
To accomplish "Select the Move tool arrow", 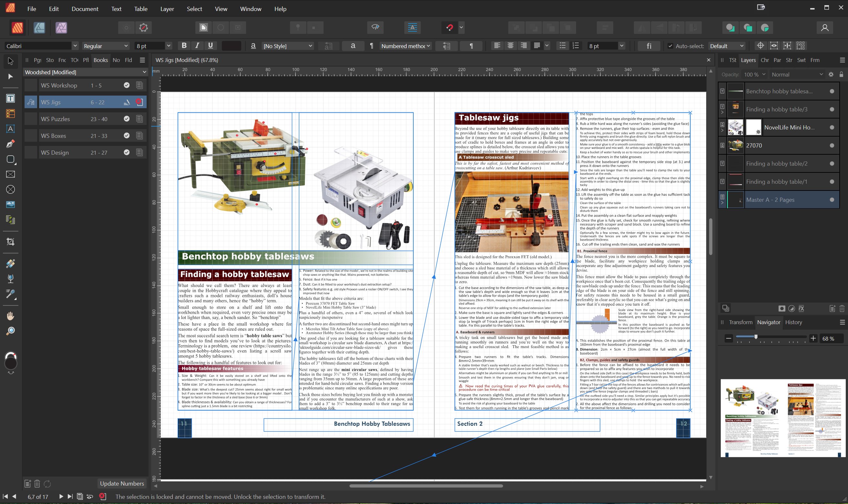I will coord(11,61).
